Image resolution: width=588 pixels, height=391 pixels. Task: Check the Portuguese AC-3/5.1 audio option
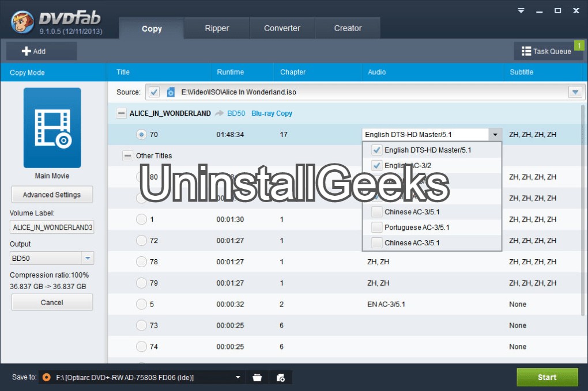click(x=376, y=227)
